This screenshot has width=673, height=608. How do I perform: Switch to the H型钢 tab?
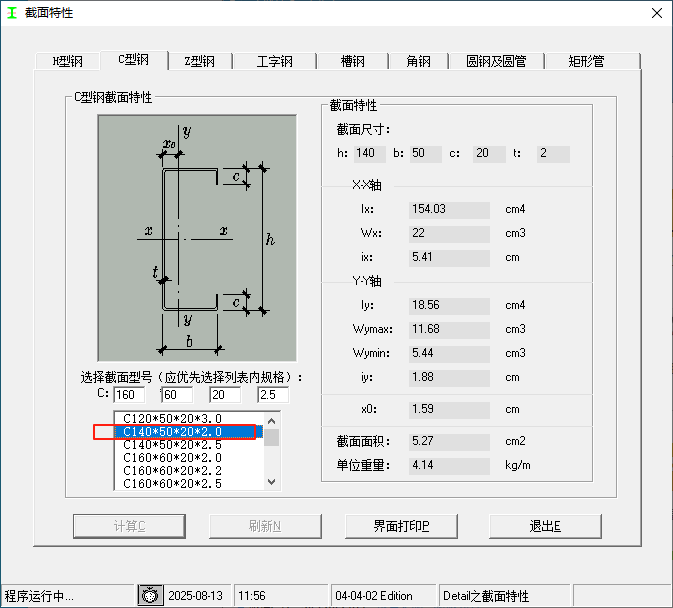pyautogui.click(x=68, y=61)
